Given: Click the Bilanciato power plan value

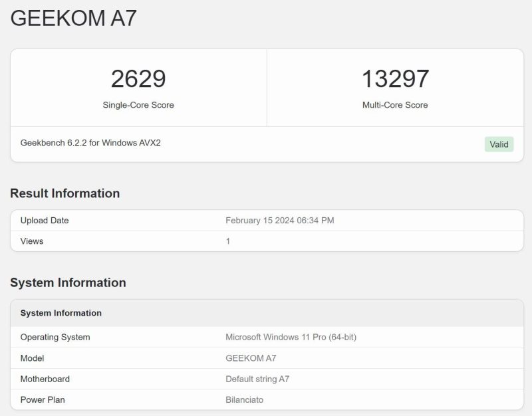Looking at the screenshot, I should tap(245, 400).
